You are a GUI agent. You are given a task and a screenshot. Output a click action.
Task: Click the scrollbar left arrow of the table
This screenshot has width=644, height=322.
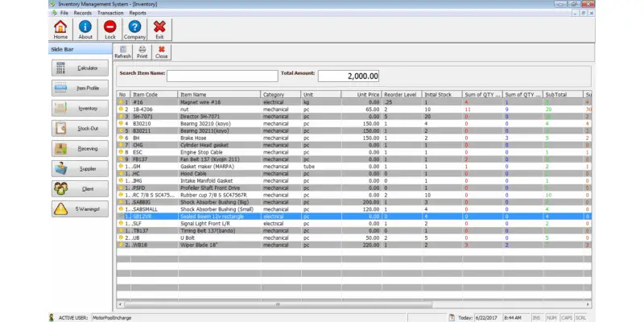(120, 305)
